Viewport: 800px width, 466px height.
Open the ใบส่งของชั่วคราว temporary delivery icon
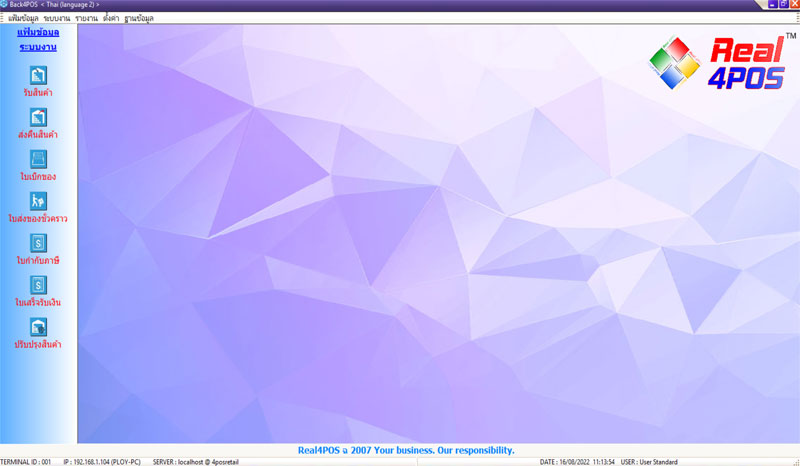[x=39, y=201]
